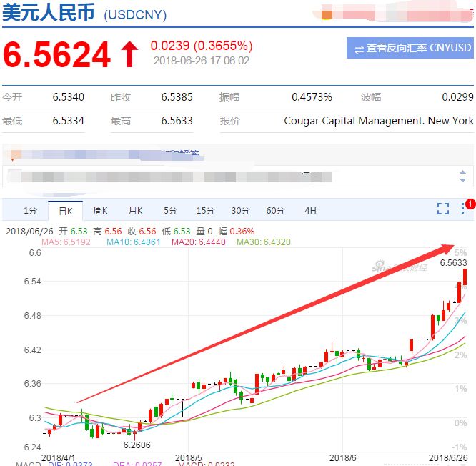Click the 最低 value 6.5334

(x=69, y=121)
